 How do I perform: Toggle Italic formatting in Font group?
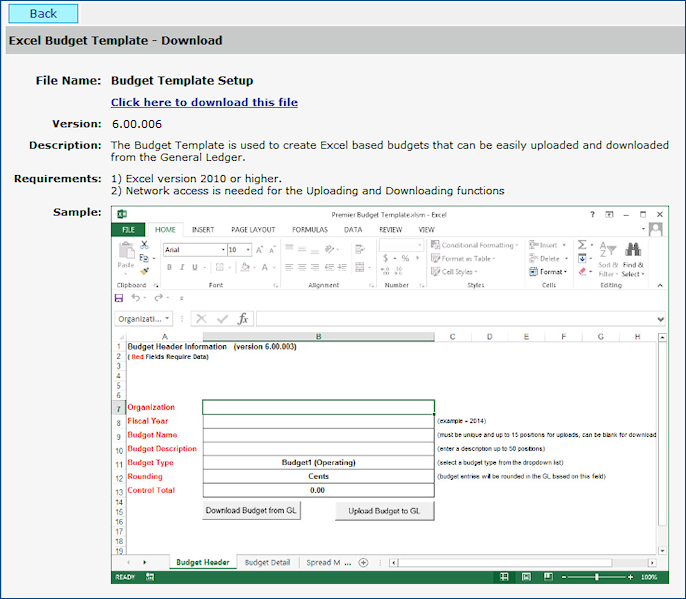click(x=182, y=268)
